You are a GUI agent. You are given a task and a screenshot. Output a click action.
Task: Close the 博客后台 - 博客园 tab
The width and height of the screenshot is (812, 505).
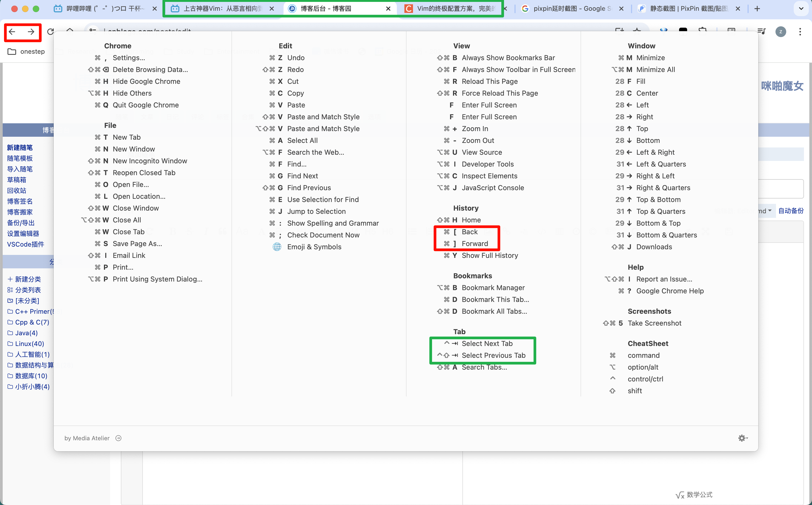click(388, 9)
